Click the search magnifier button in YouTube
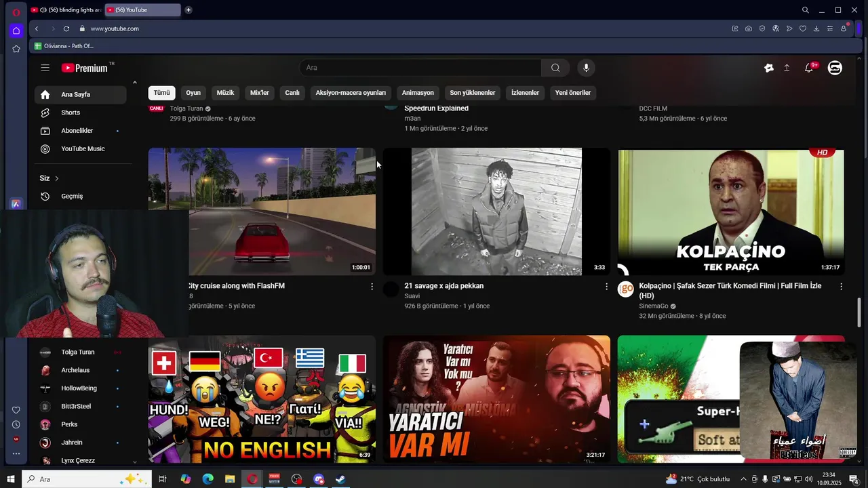This screenshot has height=488, width=868. point(555,68)
